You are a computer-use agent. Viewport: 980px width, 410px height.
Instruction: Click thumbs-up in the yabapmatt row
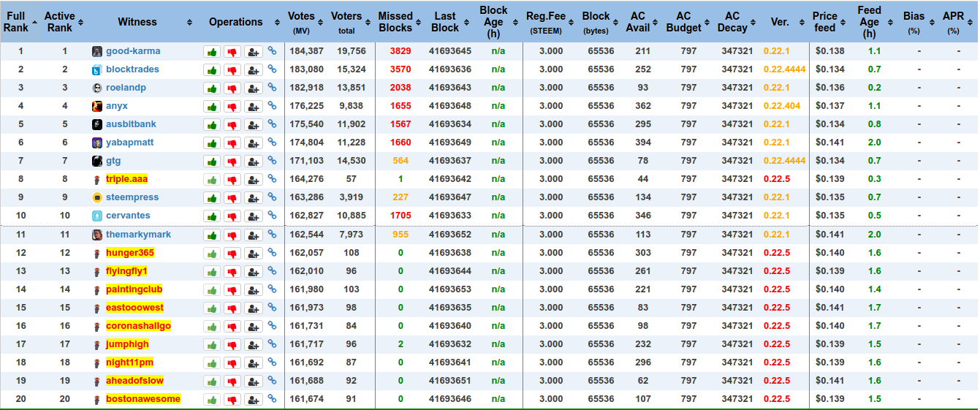212,143
